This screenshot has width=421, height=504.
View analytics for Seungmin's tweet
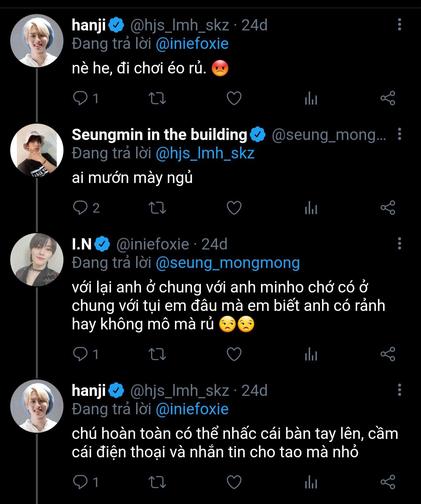pos(311,208)
